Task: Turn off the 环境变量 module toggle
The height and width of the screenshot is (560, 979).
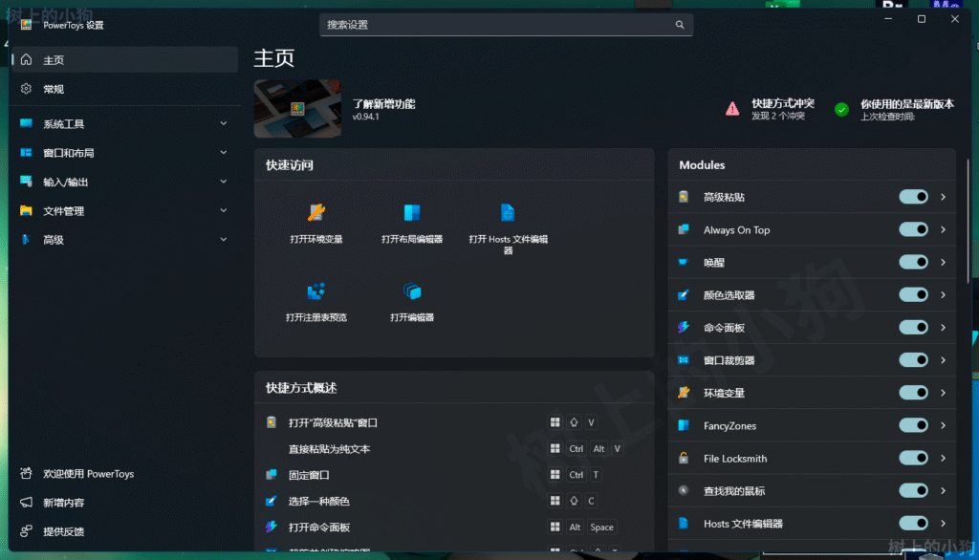Action: pos(913,393)
